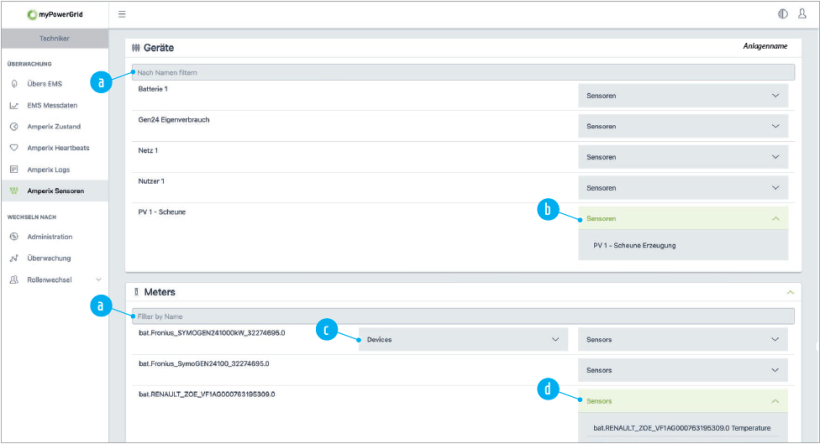This screenshot has height=444, width=820.
Task: Select Amperix Sensoren in sidebar
Action: pyautogui.click(x=55, y=191)
